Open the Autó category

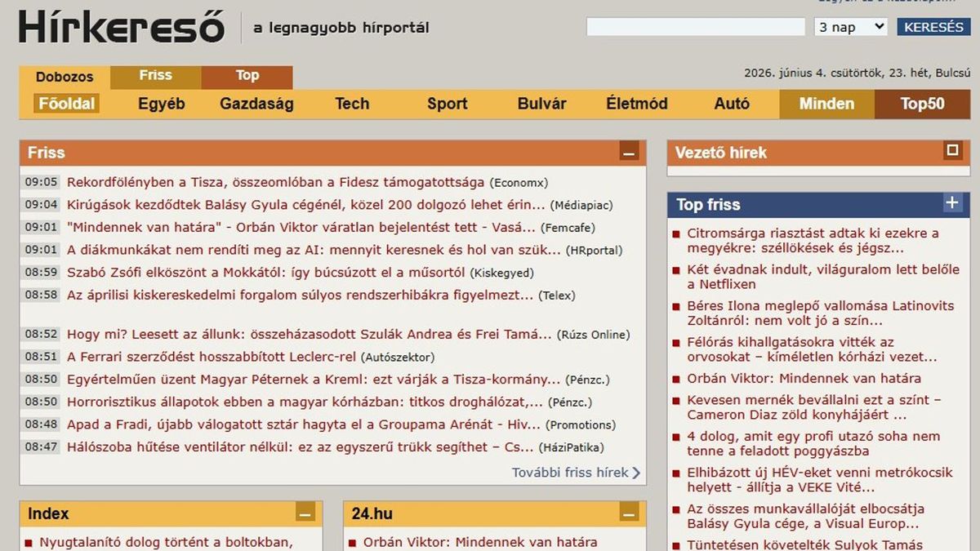coord(732,104)
